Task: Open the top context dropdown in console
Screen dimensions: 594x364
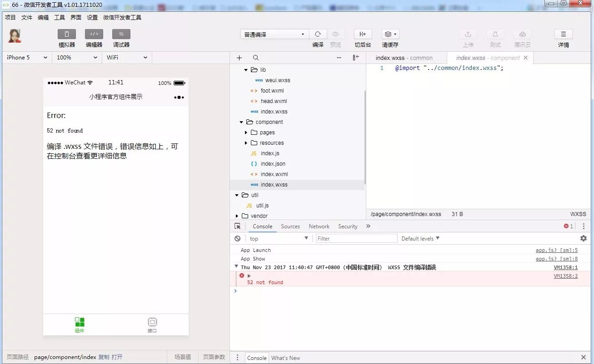Action: pos(279,238)
